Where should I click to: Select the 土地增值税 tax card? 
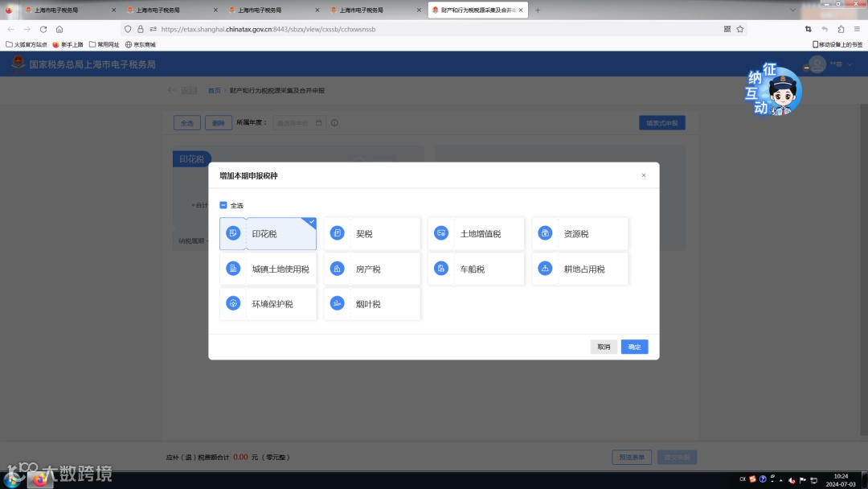(476, 234)
